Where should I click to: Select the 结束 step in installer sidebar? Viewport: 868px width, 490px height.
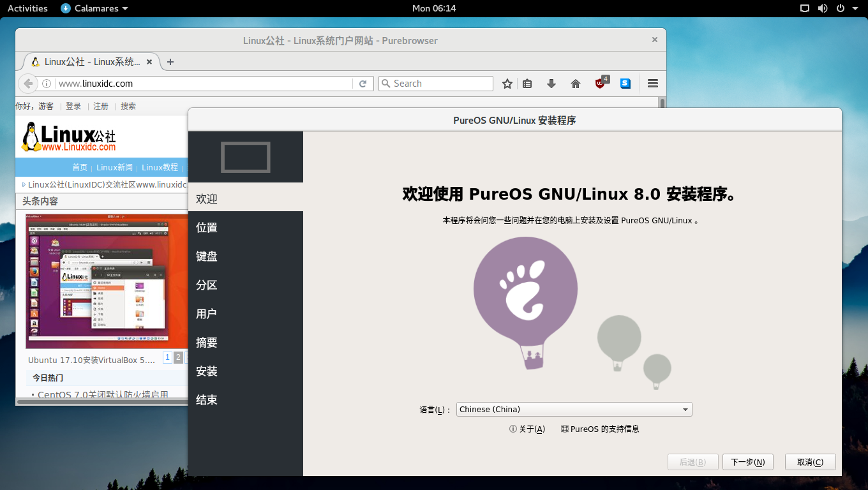(x=246, y=400)
